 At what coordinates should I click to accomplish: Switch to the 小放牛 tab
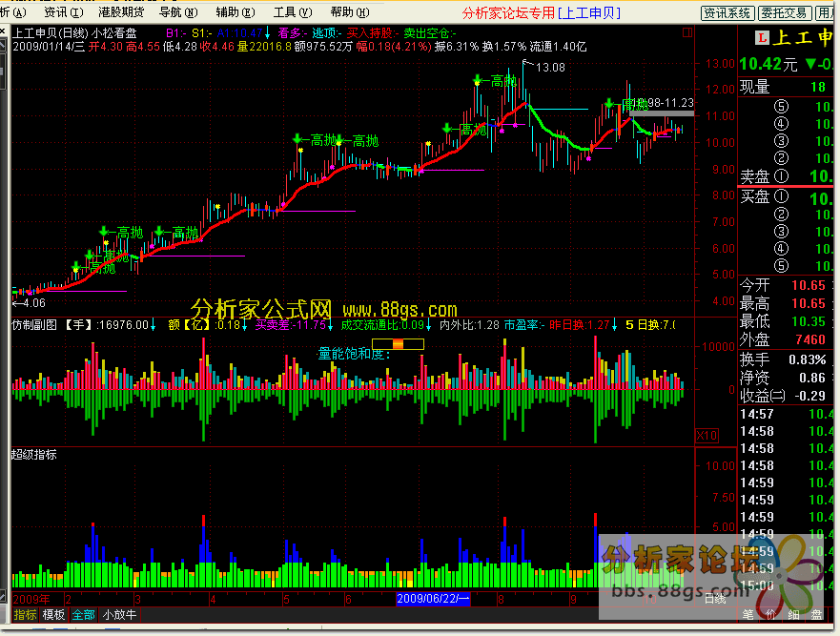[x=119, y=615]
